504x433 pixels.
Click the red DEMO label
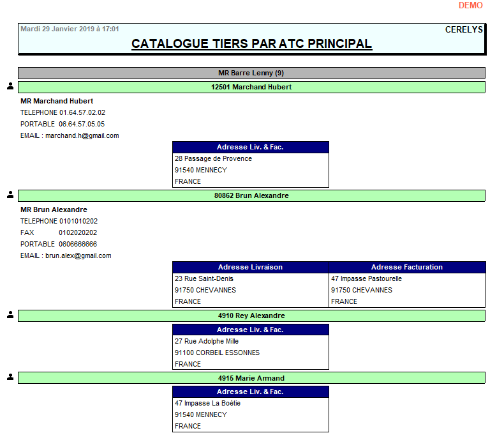(x=470, y=6)
